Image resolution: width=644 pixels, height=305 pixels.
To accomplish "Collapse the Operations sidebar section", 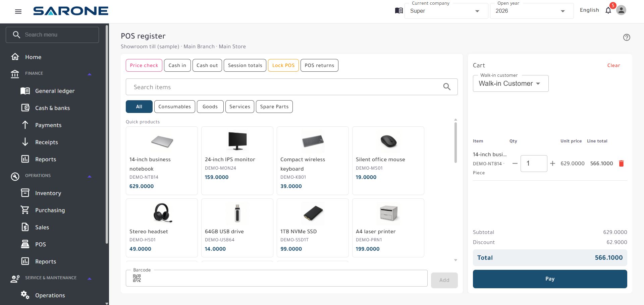I will point(90,176).
